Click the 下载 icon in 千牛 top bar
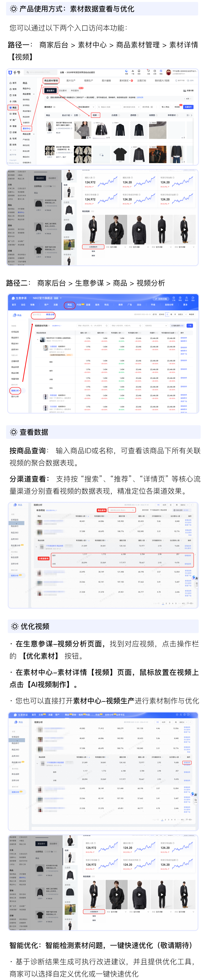Screen dimensions: 207x980 tap(133, 72)
